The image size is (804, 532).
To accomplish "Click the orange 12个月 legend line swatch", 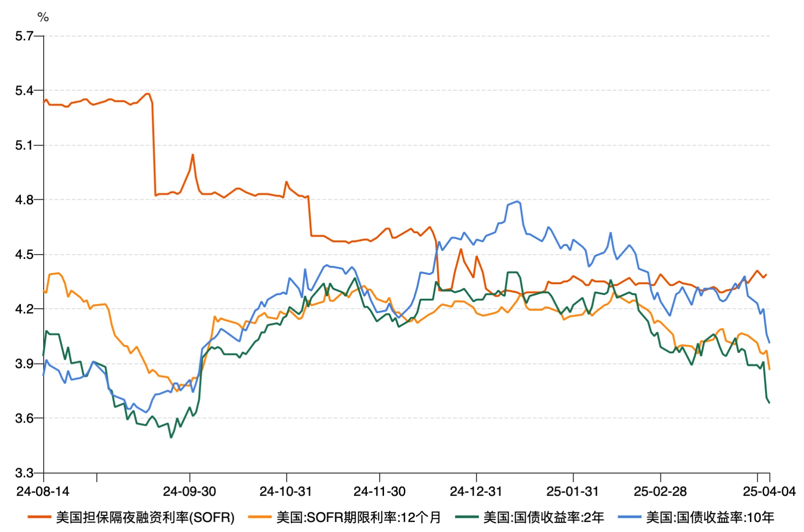I will pyautogui.click(x=259, y=517).
